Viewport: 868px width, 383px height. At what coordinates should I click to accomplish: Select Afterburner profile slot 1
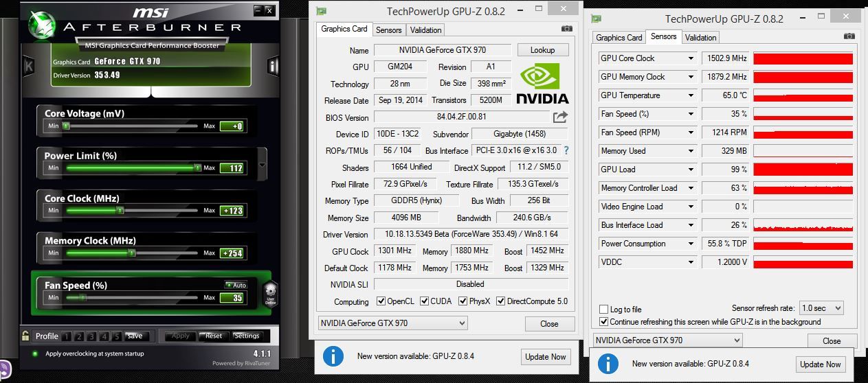coord(67,336)
